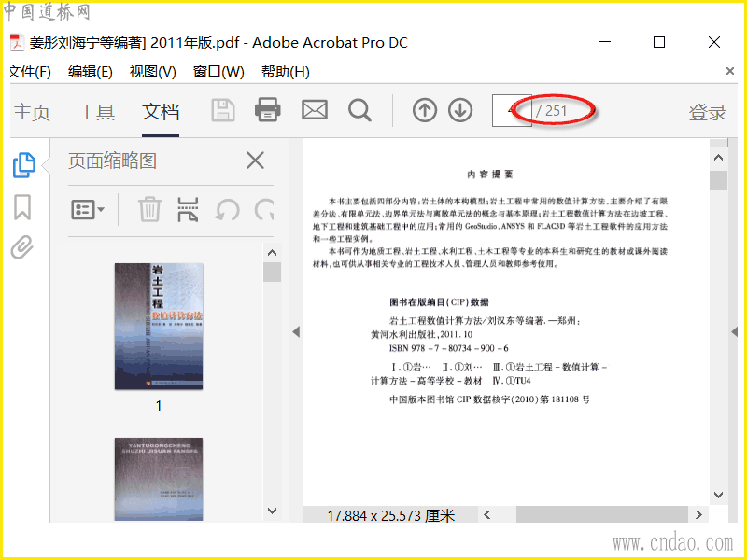Switch to the 主页 tab
This screenshot has width=747, height=560.
point(32,112)
